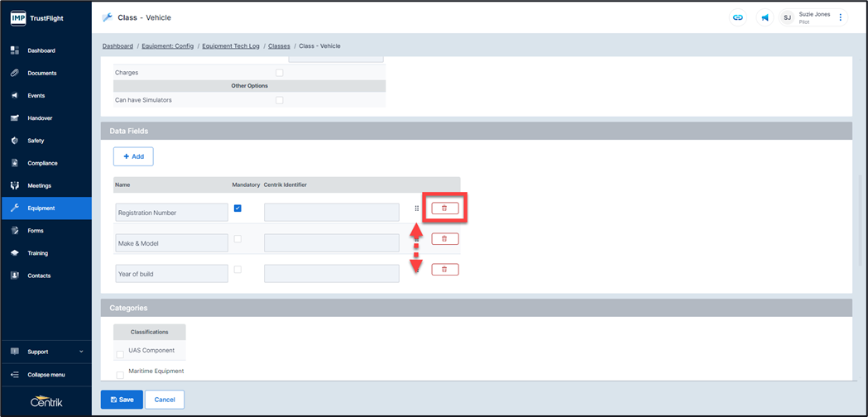Uncheck Mandatory for Registration Number
This screenshot has width=868, height=417.
(237, 208)
